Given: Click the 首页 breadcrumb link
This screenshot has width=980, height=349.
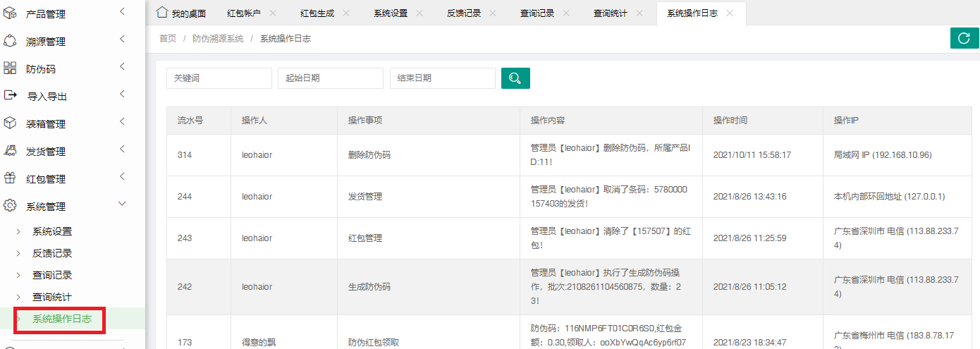Looking at the screenshot, I should (168, 39).
